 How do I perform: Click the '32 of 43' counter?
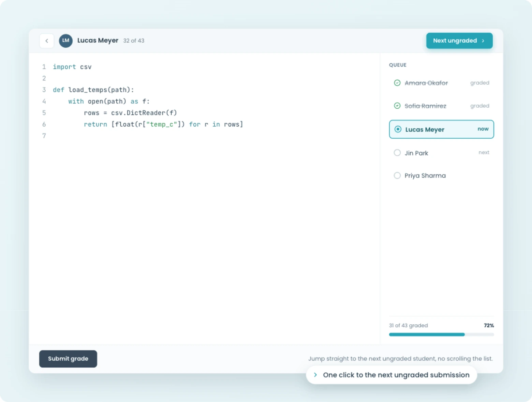134,41
